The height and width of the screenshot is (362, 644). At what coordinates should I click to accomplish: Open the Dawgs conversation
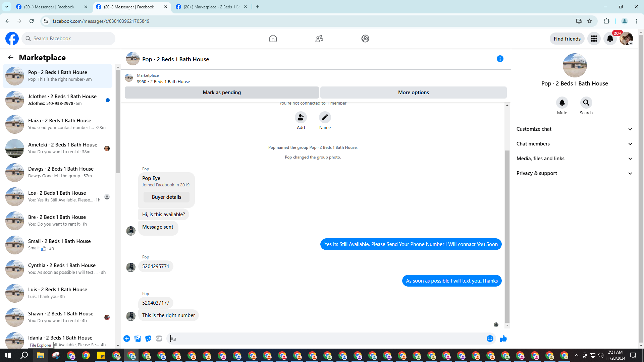point(58,173)
